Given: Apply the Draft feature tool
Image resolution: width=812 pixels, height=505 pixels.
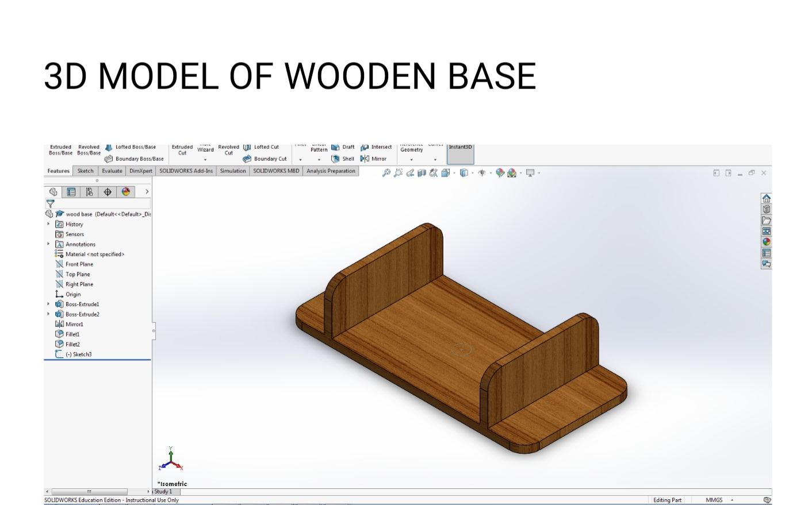Looking at the screenshot, I should coord(343,148).
